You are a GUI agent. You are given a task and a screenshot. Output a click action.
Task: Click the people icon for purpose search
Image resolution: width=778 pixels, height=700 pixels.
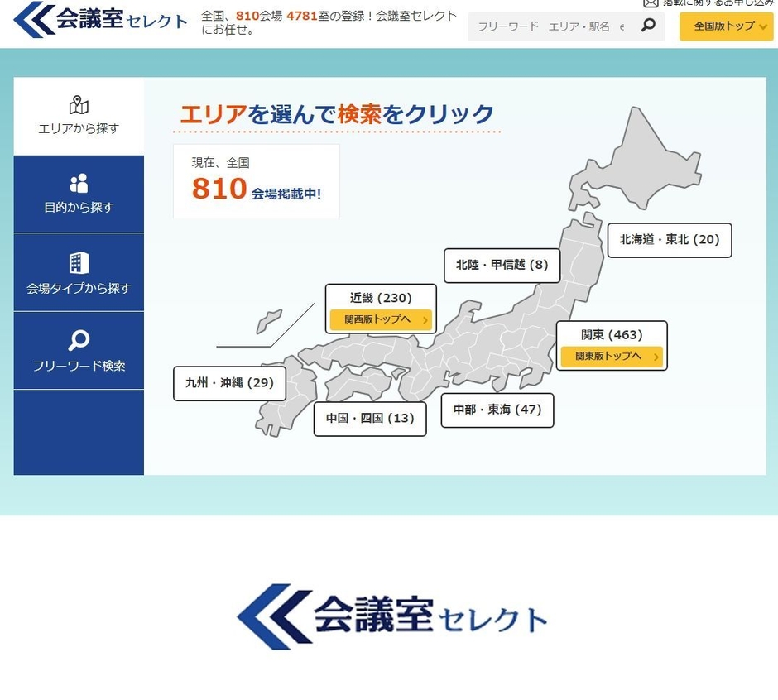79,183
